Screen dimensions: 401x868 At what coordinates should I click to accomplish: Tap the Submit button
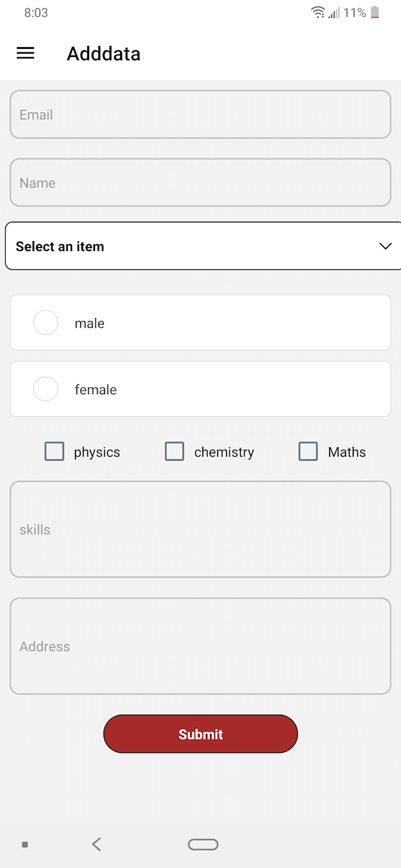200,734
